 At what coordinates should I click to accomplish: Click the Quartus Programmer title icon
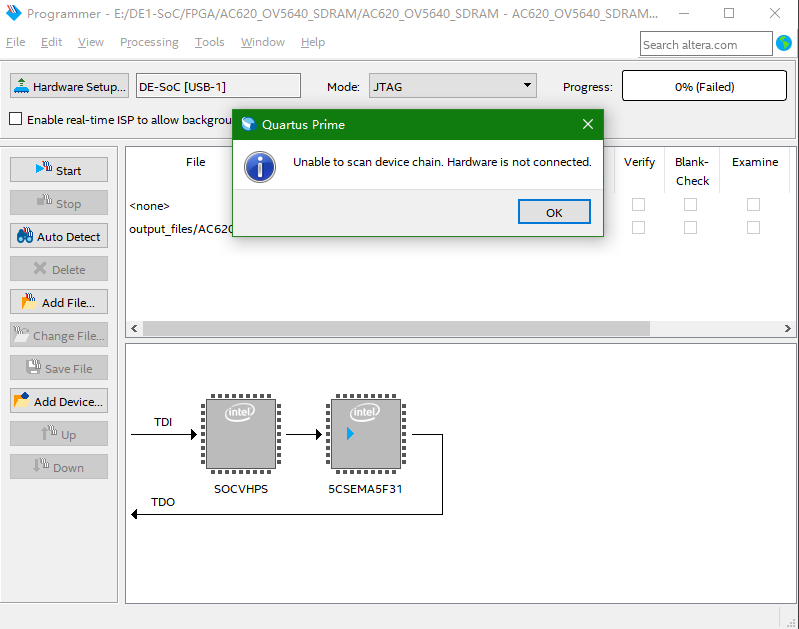click(x=13, y=13)
